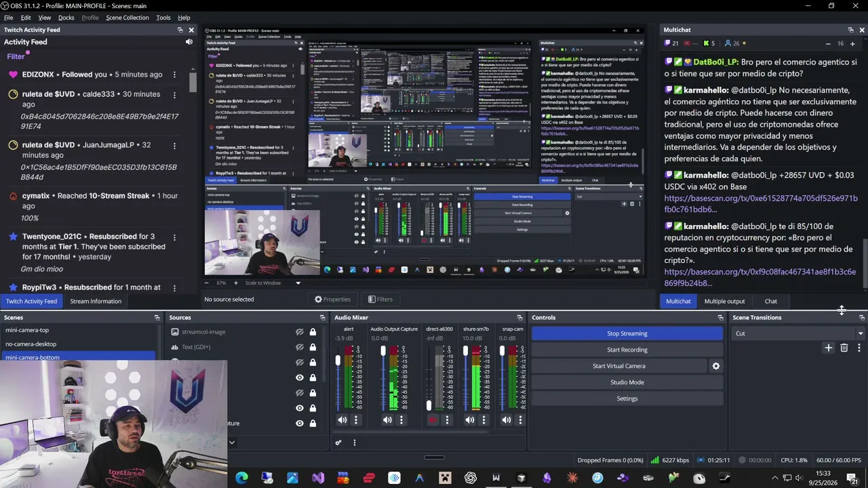Expand the Scene Transitions Cut dropdown
The image size is (868, 488).
860,333
